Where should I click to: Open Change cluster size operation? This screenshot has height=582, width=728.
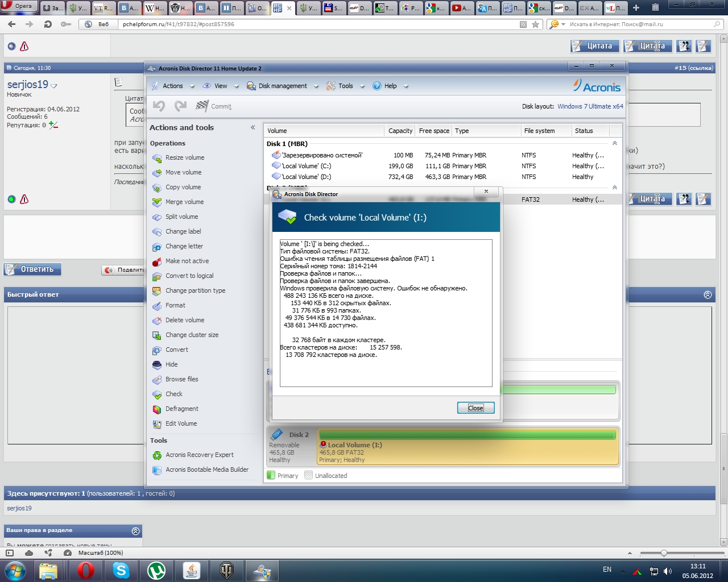pyautogui.click(x=185, y=335)
